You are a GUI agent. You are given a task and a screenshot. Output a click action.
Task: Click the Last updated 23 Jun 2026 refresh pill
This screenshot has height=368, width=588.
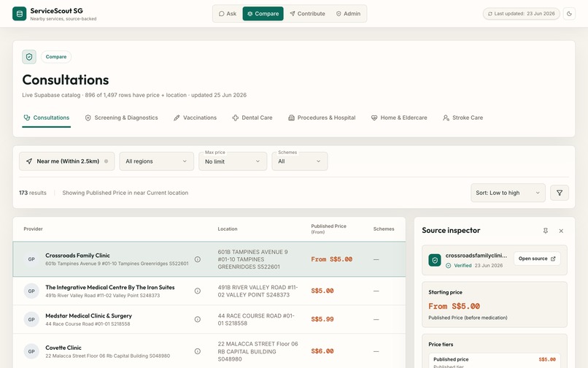522,14
